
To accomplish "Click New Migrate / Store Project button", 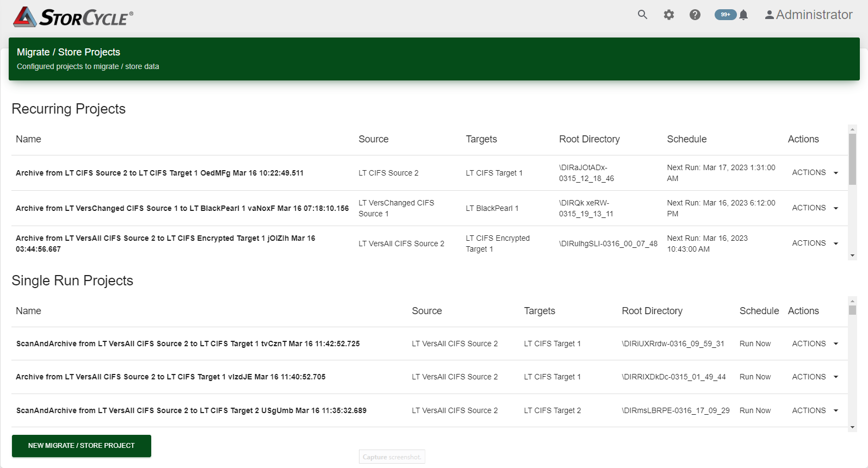I will click(x=82, y=446).
